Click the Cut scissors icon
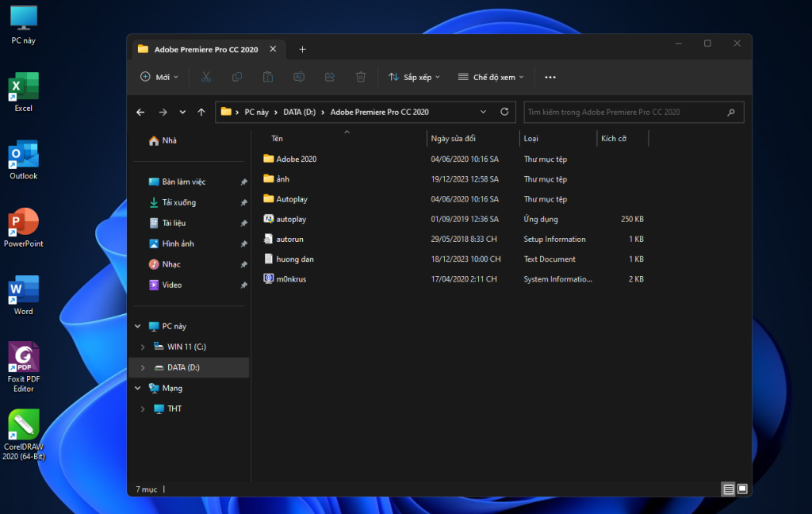The height and width of the screenshot is (514, 812). click(x=206, y=77)
